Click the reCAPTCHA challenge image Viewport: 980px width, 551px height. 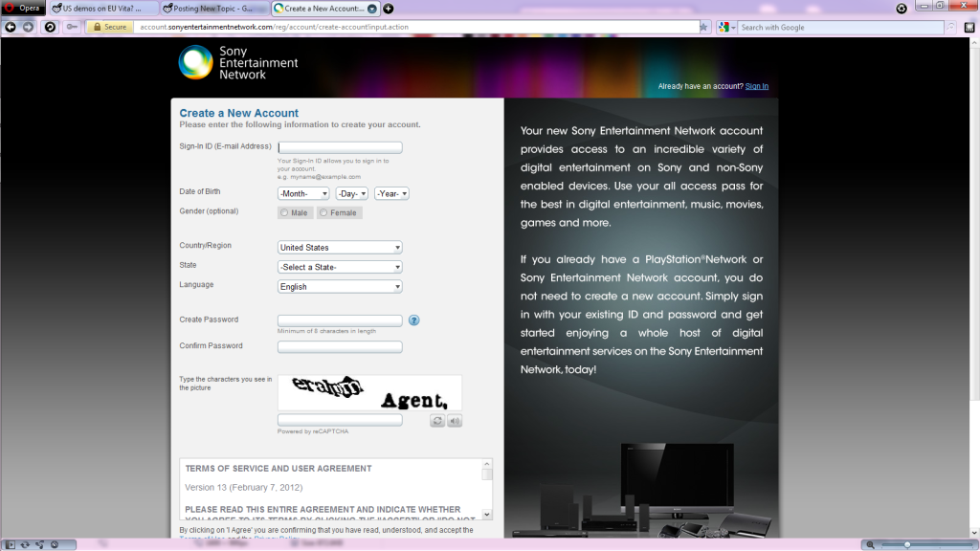[x=370, y=393]
